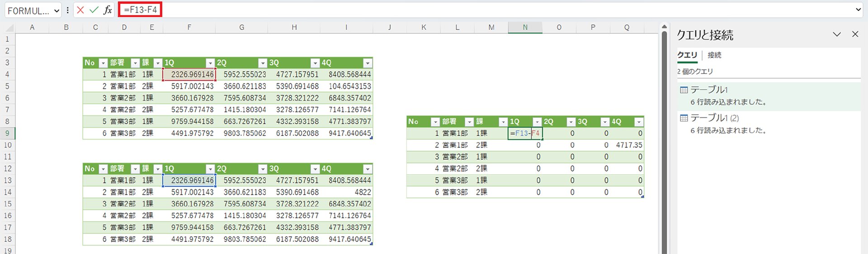Image resolution: width=868 pixels, height=254 pixels.
Task: Open the 1Q filter dropdown in row 3 table
Action: pyautogui.click(x=210, y=63)
